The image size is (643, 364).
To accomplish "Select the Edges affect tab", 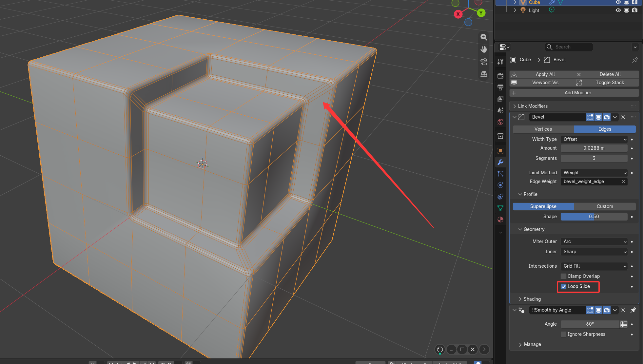I will [605, 129].
